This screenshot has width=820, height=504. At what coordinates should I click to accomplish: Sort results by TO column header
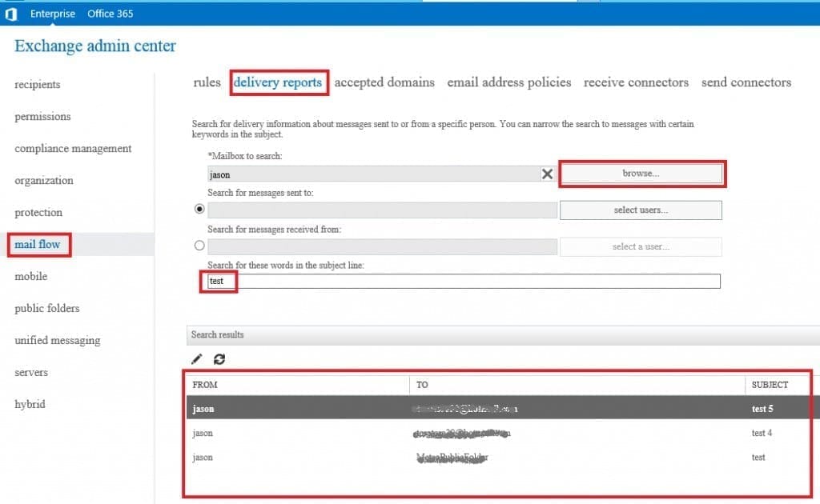tap(422, 385)
